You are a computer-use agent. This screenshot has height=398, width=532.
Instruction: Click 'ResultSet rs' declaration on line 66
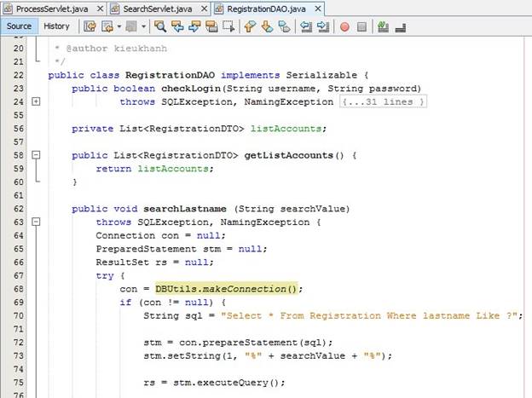point(131,262)
